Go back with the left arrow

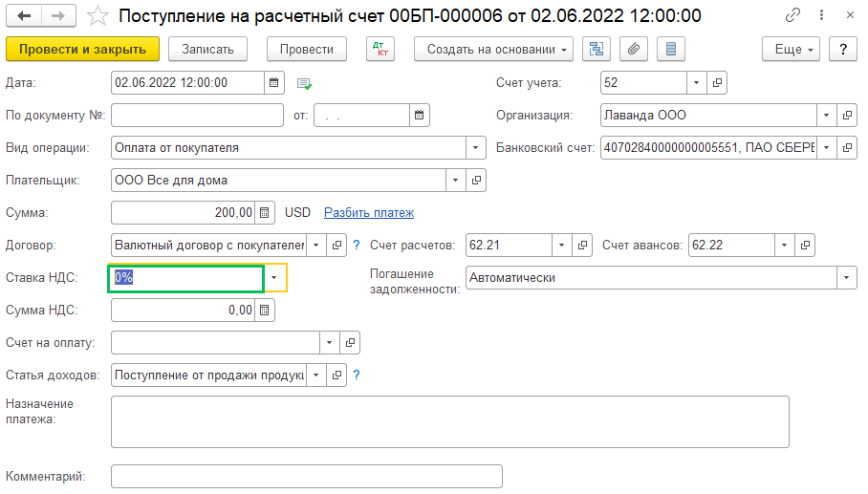24,16
